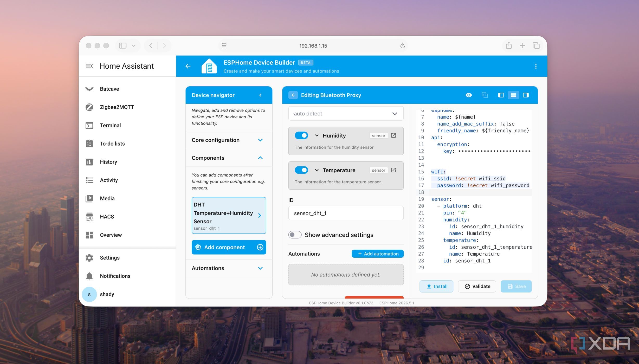
Task: Click the Add component button
Action: (x=229, y=247)
